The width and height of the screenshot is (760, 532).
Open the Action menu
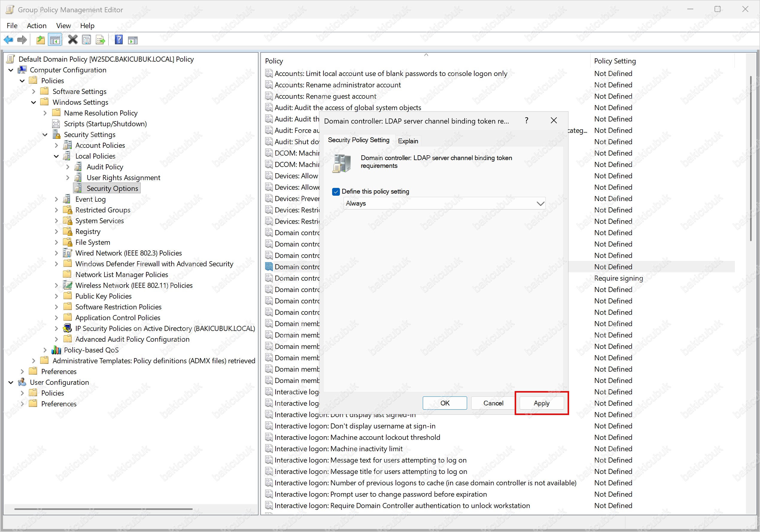coord(37,25)
